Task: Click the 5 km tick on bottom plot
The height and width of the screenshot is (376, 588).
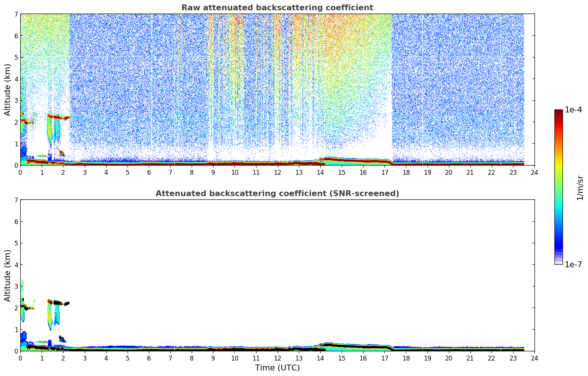Action: 16,243
